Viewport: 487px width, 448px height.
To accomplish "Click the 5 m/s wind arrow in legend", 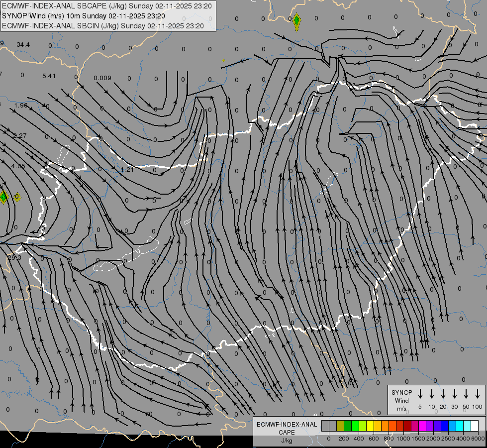I will pyautogui.click(x=420, y=394).
